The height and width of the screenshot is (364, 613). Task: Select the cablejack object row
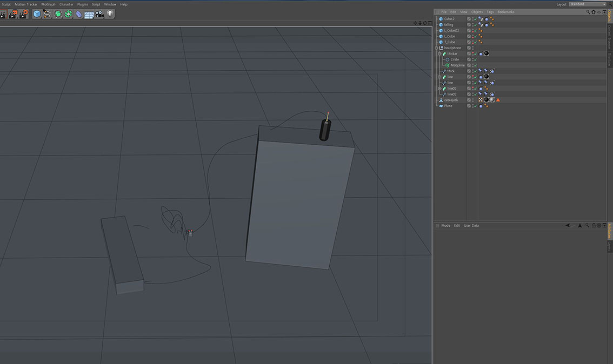(451, 100)
